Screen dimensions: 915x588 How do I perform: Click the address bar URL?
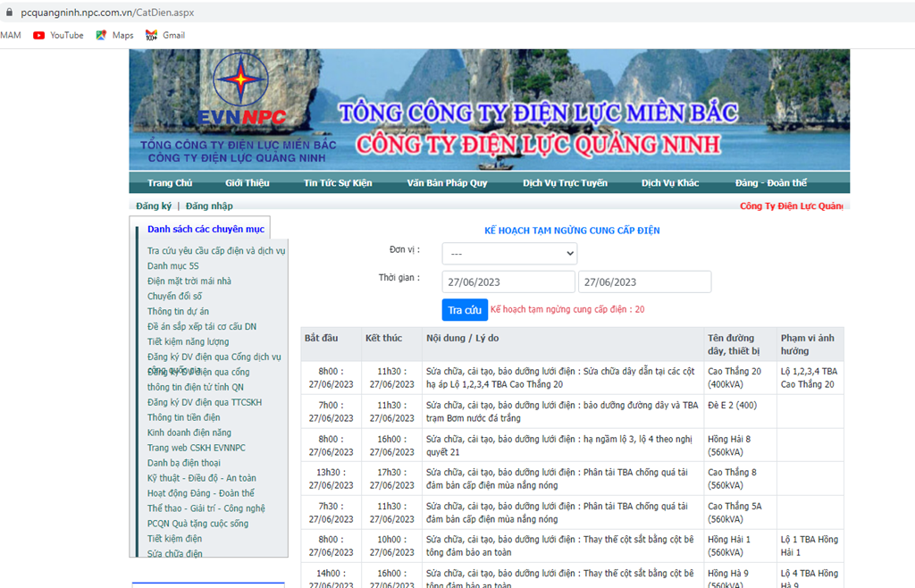pos(107,13)
